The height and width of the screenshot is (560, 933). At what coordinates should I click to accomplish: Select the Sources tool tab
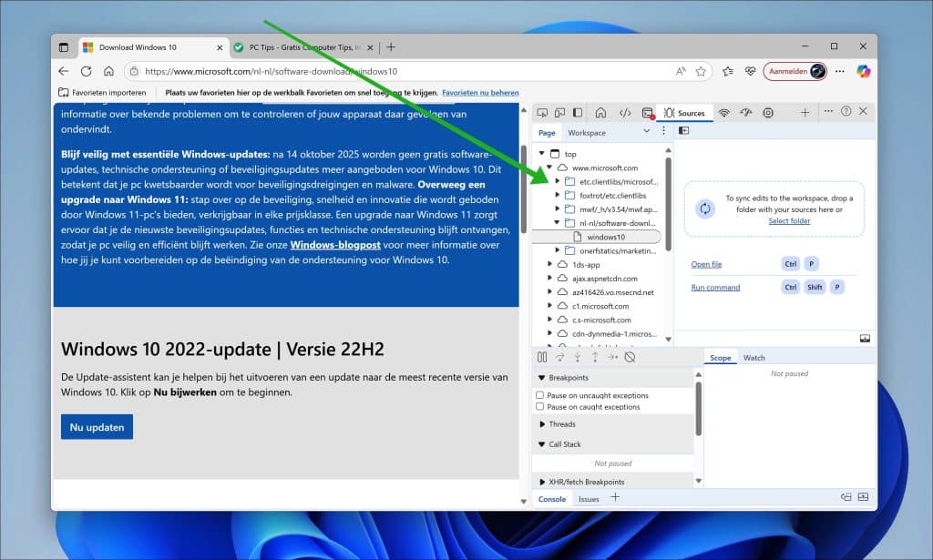coord(684,112)
